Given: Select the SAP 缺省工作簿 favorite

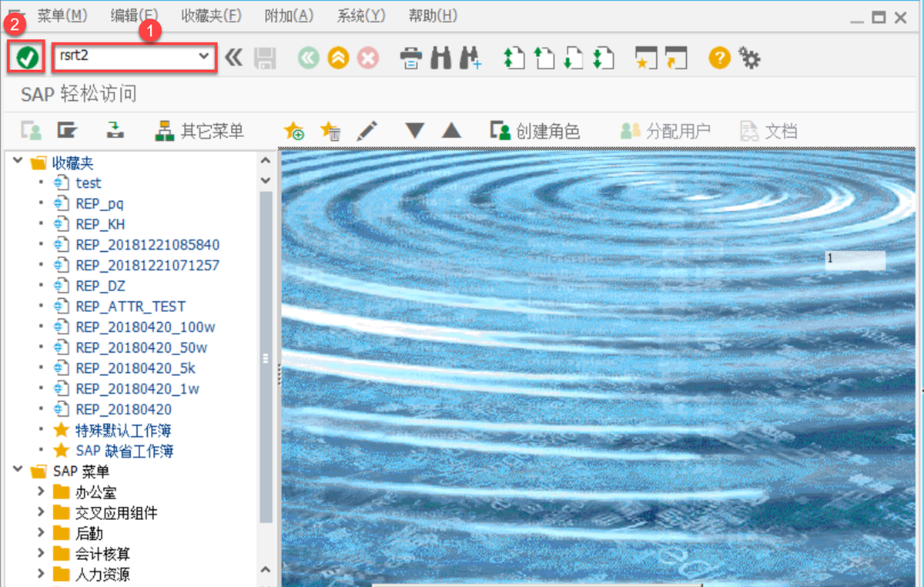Looking at the screenshot, I should pyautogui.click(x=124, y=451).
